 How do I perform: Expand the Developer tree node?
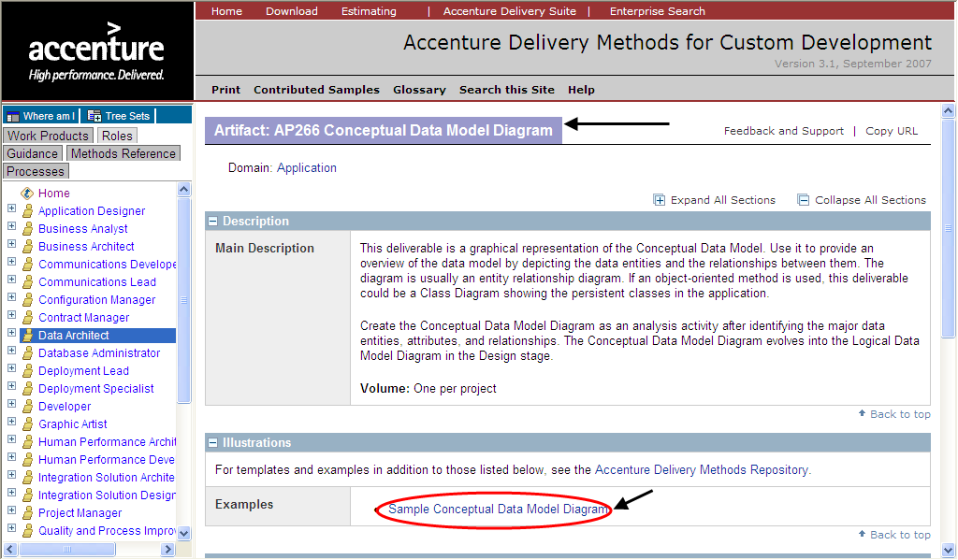[11, 404]
